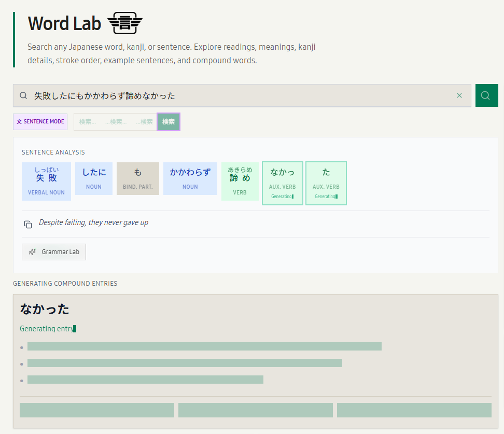Focus the Japanese sentence search input
The height and width of the screenshot is (434, 504).
[242, 95]
